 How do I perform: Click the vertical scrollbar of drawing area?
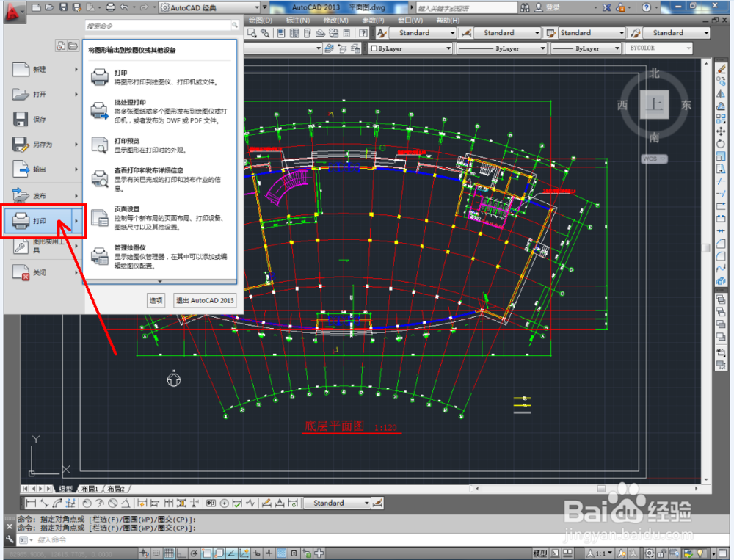click(x=706, y=271)
